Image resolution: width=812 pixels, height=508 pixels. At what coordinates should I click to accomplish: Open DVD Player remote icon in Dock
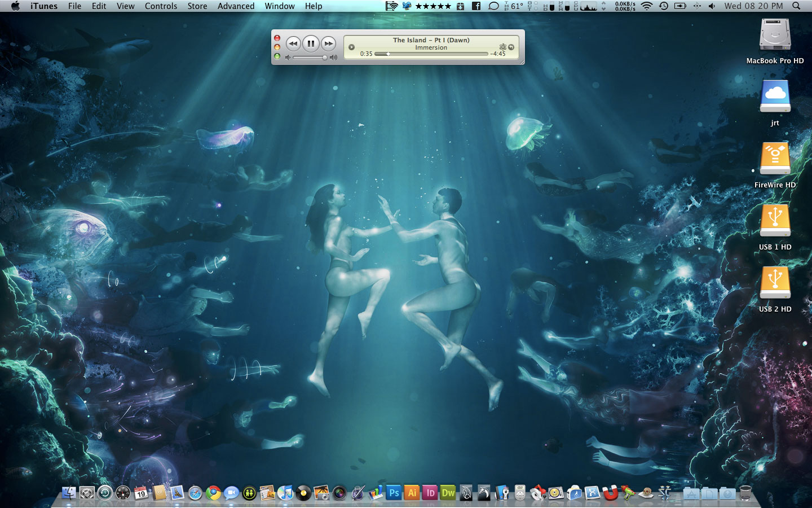520,493
